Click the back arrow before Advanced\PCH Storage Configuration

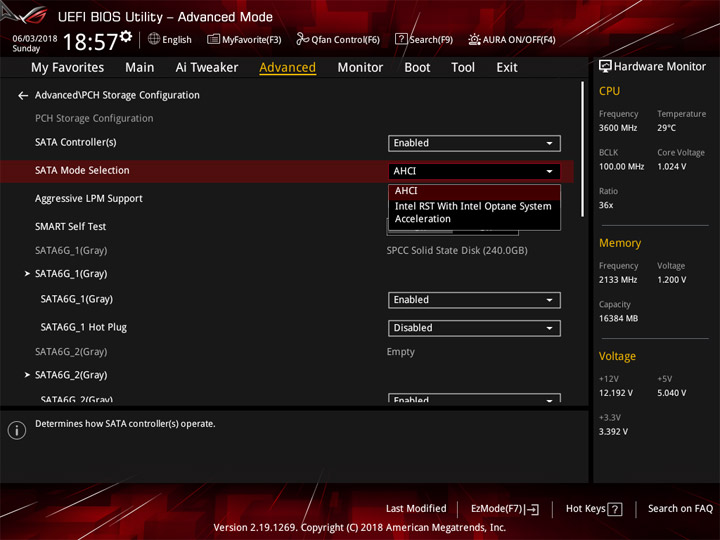click(x=22, y=96)
